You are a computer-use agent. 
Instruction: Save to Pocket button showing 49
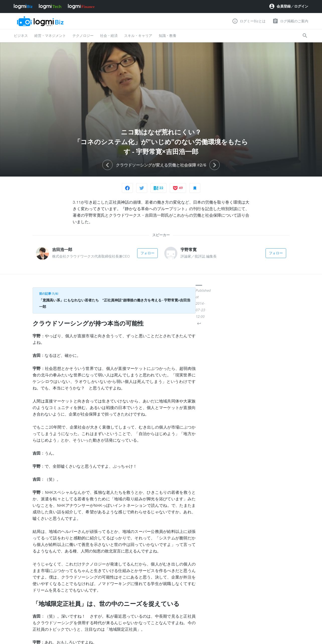tap(178, 188)
